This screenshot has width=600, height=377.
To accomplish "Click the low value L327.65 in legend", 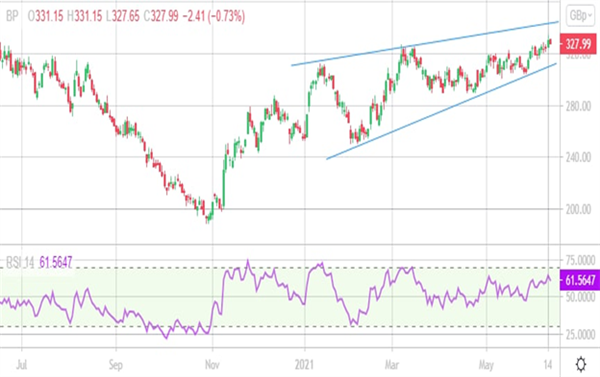I will [x=123, y=16].
